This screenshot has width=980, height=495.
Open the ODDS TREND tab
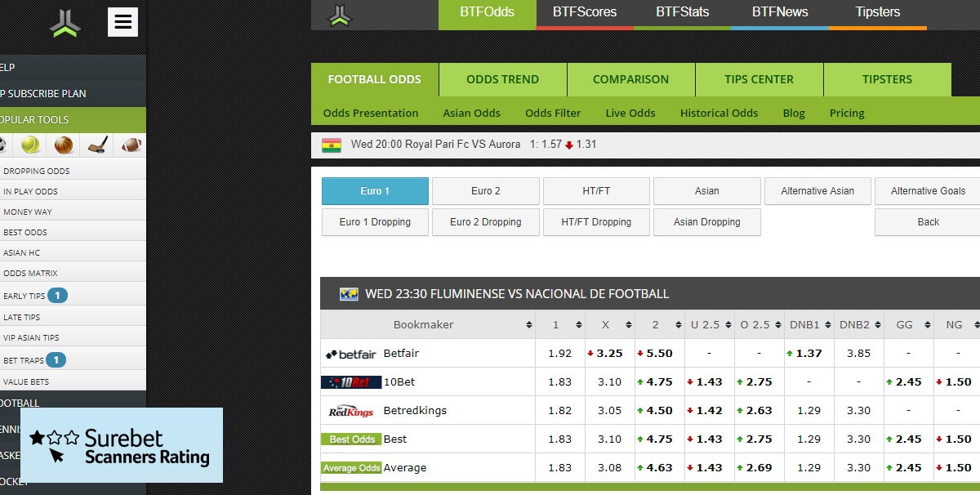pos(503,79)
